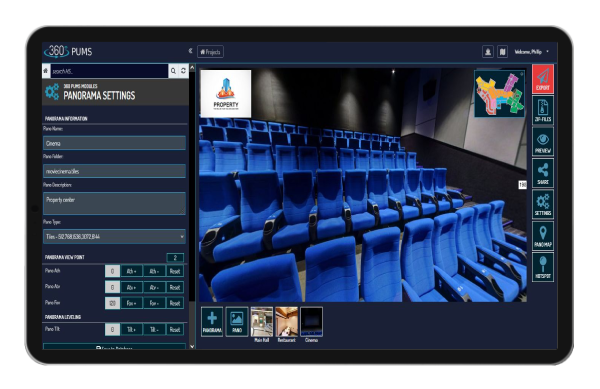Open the Zip-Files tool

pos(543,111)
